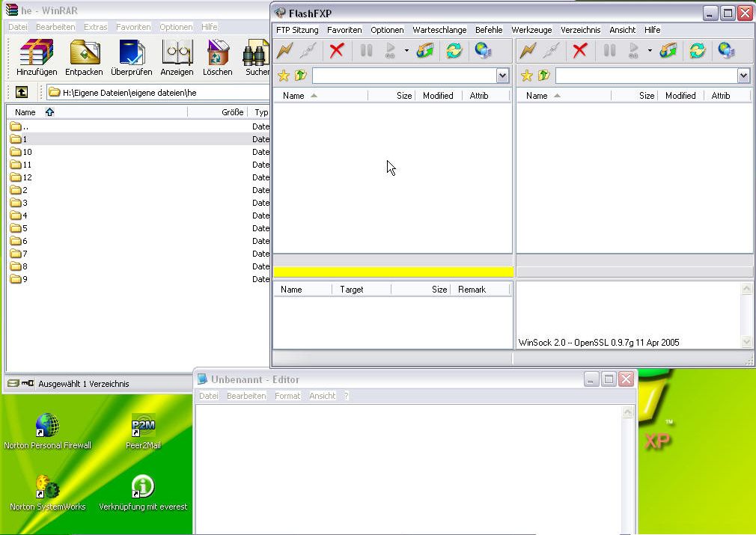Open left-pane path combo box dropdown
This screenshot has height=535, width=756.
502,76
